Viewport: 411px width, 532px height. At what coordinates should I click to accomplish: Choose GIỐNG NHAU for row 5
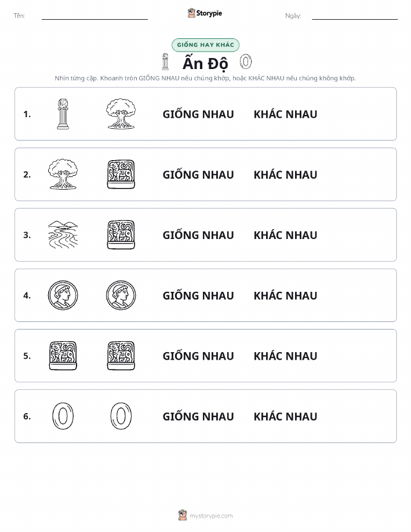(x=198, y=356)
